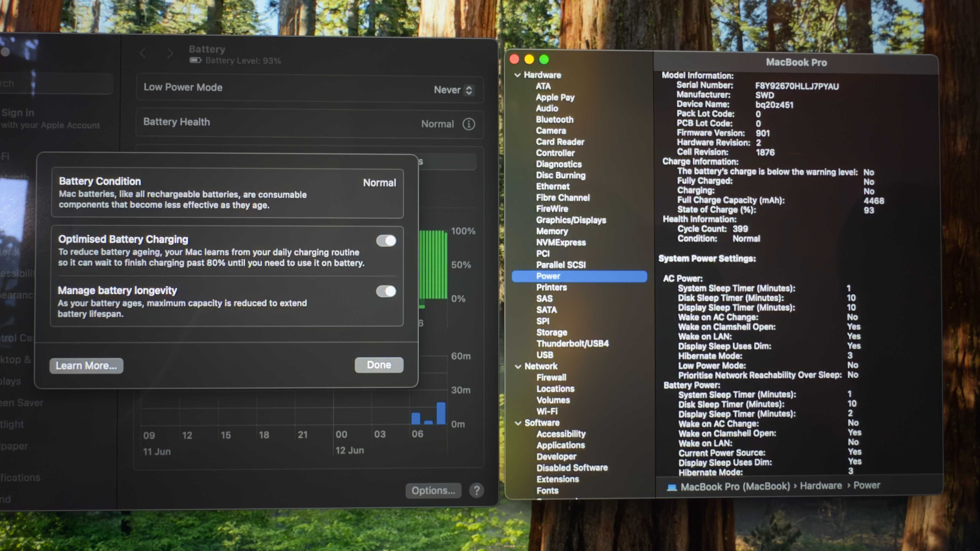The height and width of the screenshot is (551, 980).
Task: Go forward with right chevron in Battery
Action: [x=170, y=53]
